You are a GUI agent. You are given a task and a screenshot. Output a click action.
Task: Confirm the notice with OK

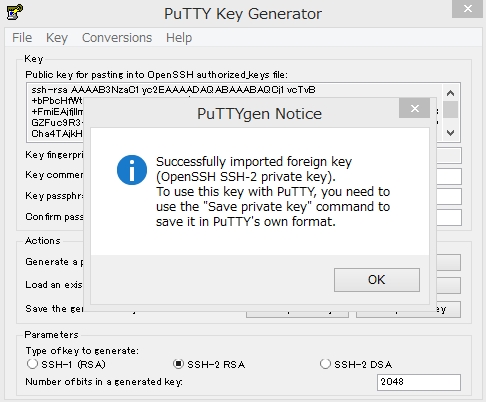click(377, 280)
